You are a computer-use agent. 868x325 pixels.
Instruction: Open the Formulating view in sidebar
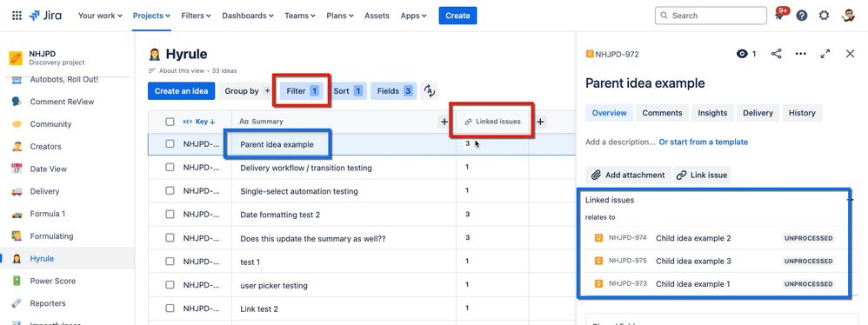[51, 236]
